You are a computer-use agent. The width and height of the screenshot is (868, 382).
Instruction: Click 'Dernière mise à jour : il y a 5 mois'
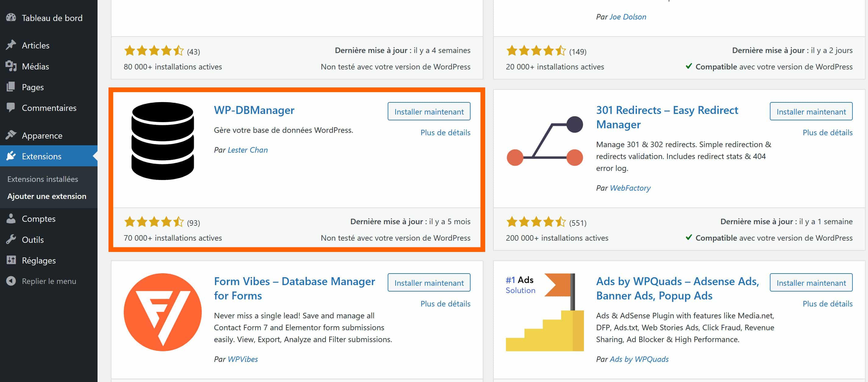point(410,221)
